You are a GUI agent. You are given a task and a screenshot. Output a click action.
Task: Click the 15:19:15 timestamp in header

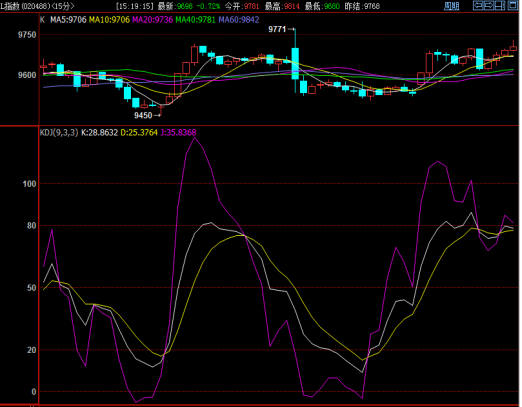tap(135, 6)
